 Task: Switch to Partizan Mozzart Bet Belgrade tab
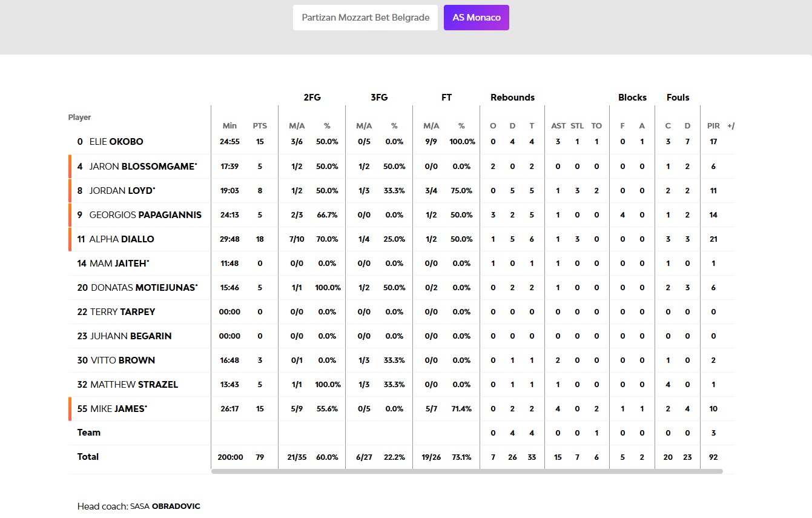(x=365, y=18)
